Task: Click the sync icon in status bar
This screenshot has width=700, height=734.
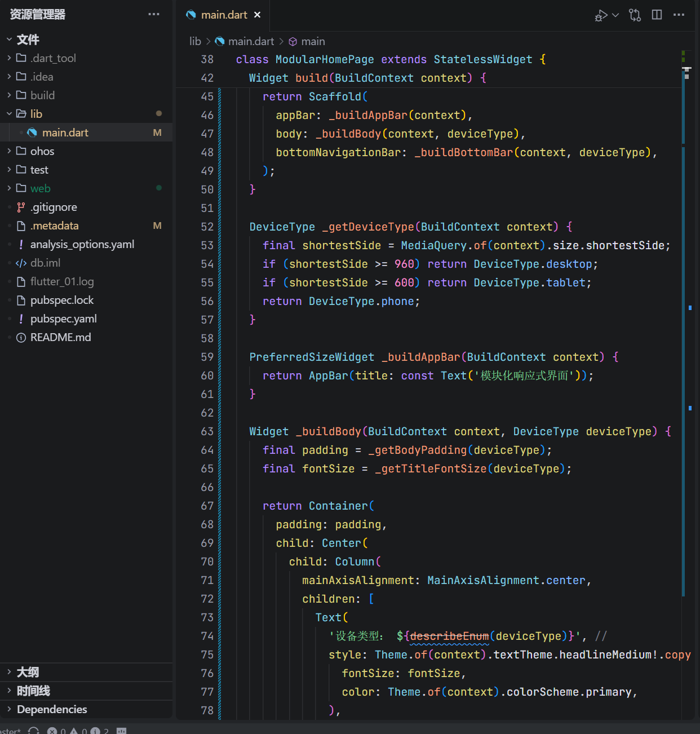Action: coord(34,731)
